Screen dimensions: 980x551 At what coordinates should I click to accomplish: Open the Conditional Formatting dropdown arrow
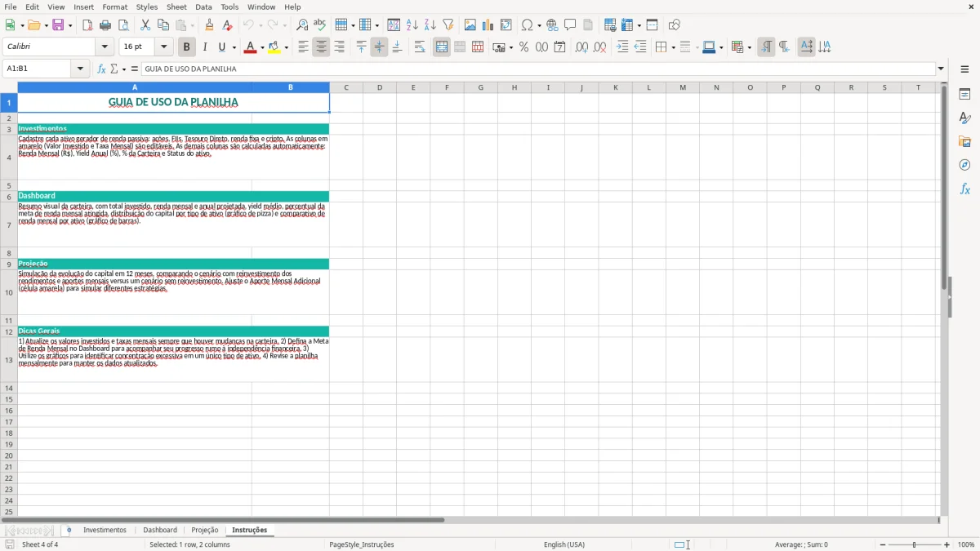coord(749,47)
